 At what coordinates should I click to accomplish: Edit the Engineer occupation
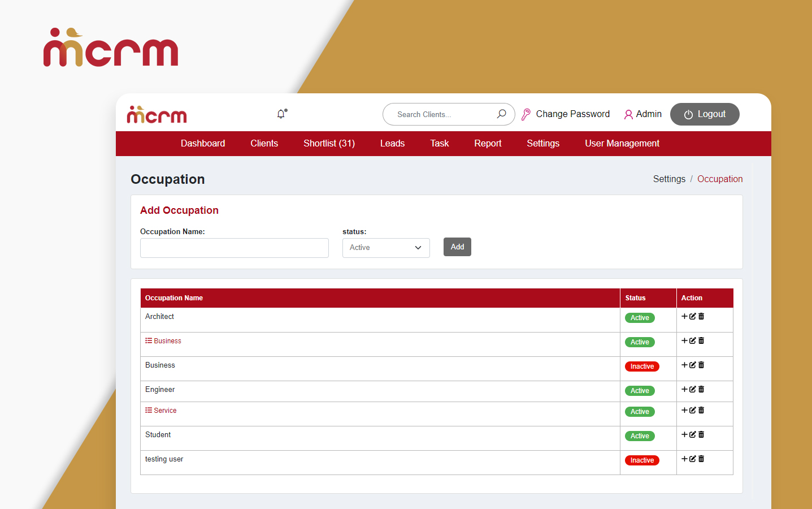click(x=693, y=389)
